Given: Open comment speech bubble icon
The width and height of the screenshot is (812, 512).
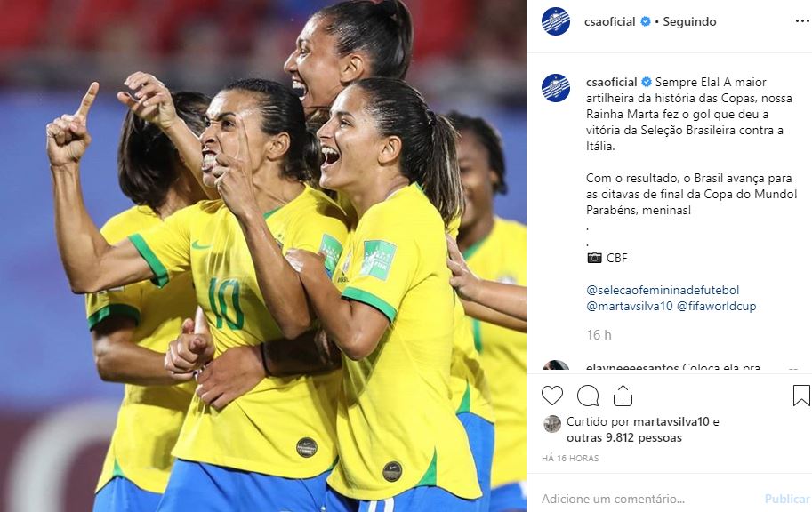Looking at the screenshot, I should (x=588, y=396).
